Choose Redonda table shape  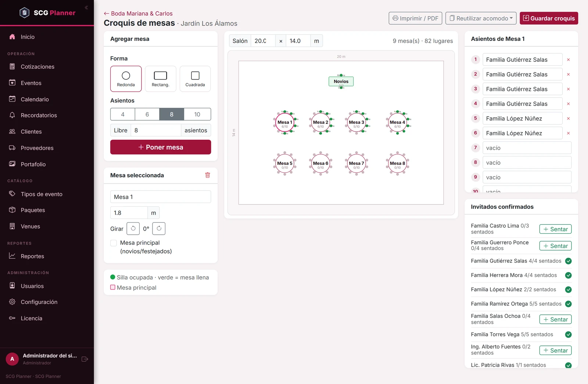pyautogui.click(x=126, y=79)
